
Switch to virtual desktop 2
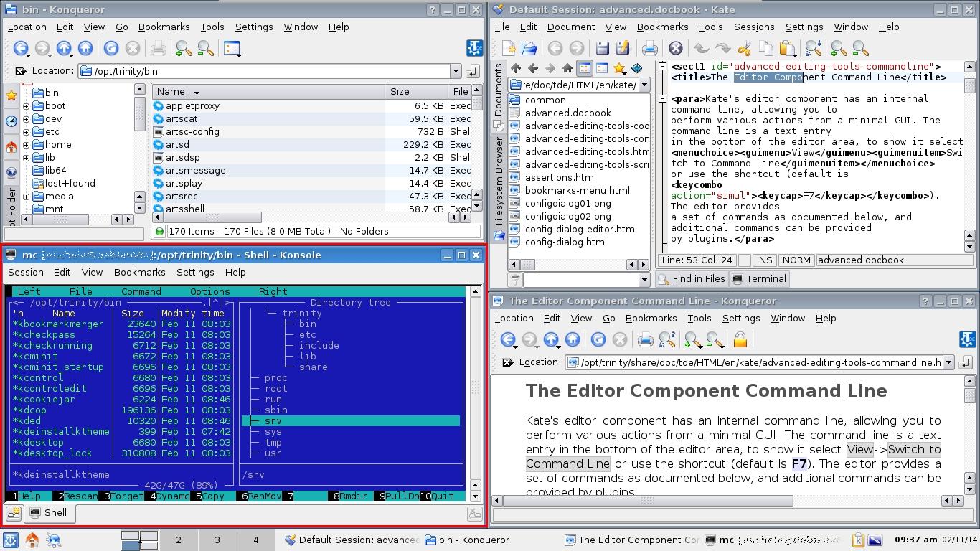[179, 540]
